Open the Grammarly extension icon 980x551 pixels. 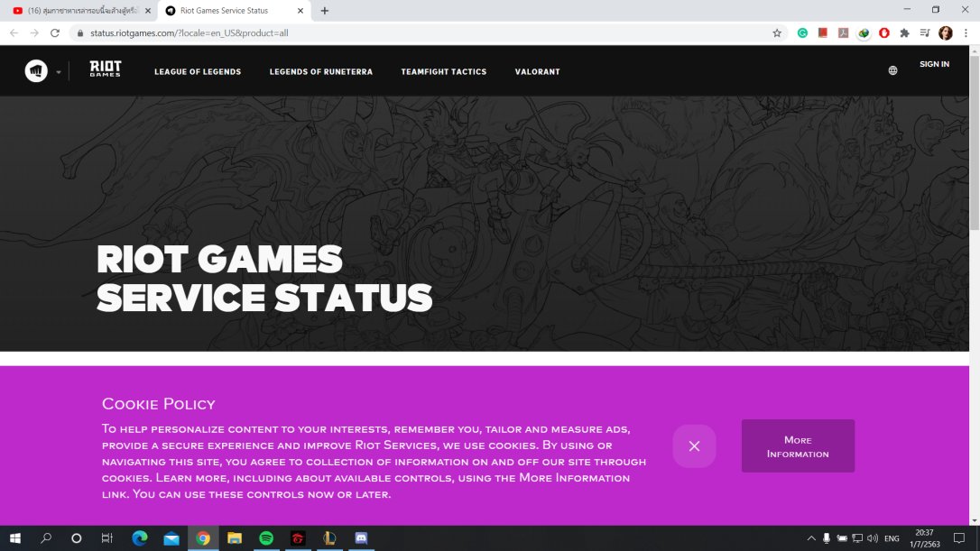[802, 33]
